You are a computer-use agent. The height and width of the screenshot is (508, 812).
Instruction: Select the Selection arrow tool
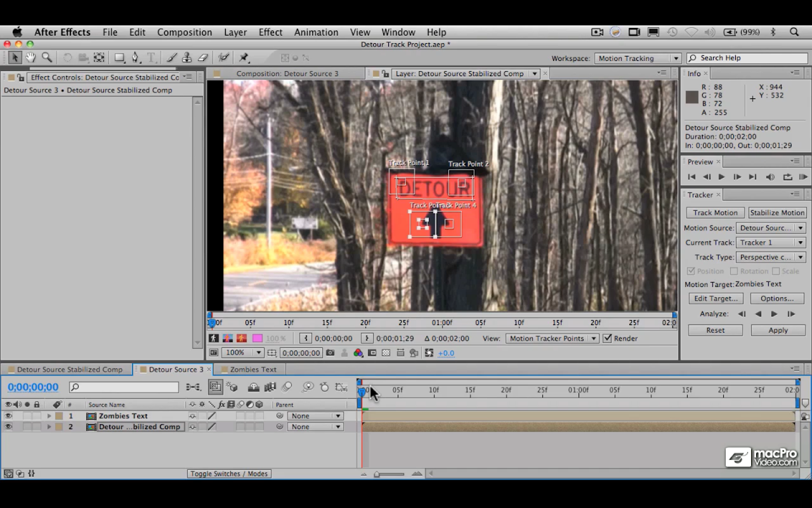15,58
